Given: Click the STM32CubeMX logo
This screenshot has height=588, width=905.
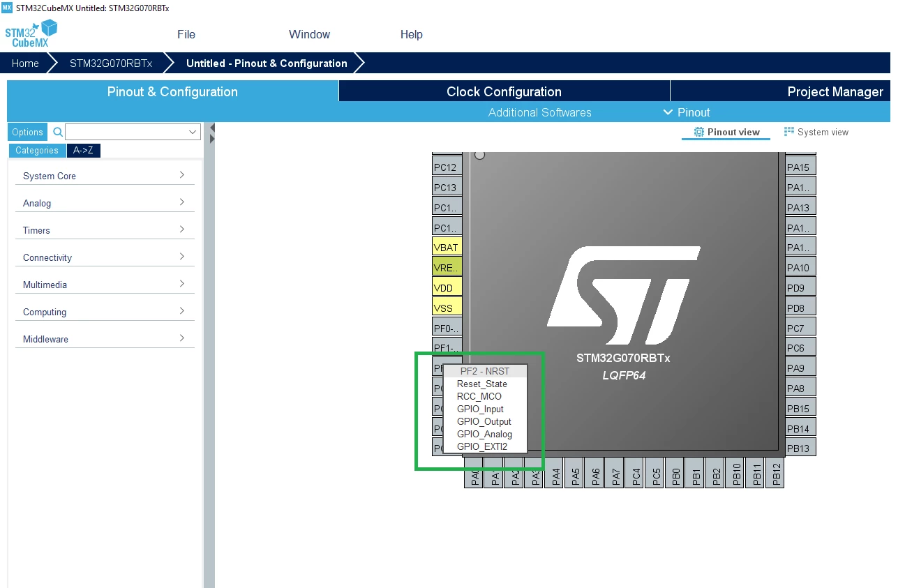Looking at the screenshot, I should (31, 33).
